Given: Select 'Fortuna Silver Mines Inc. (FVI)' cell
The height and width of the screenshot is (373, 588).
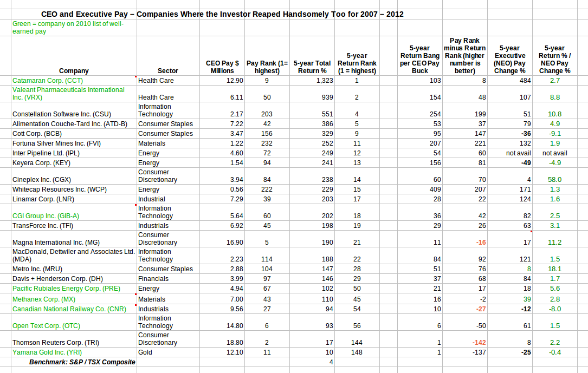Looking at the screenshot, I should (x=74, y=143).
